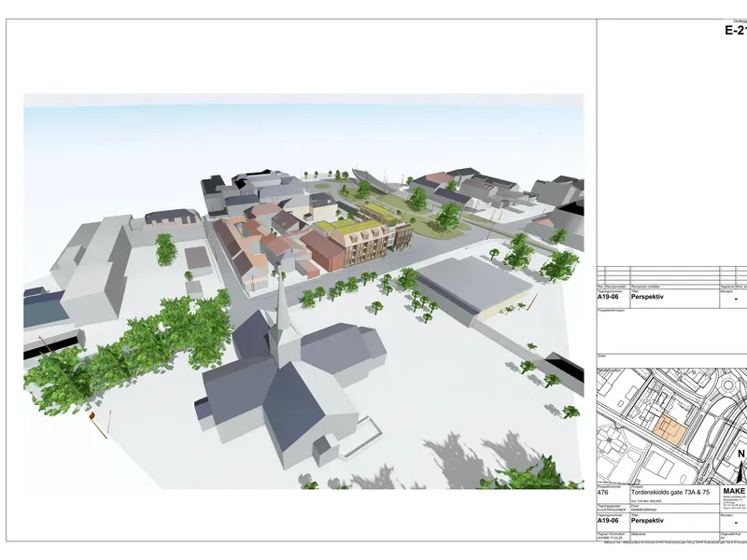747x560 pixels.
Task: Click the orange highlighted plot on site map
Action: [x=669, y=429]
